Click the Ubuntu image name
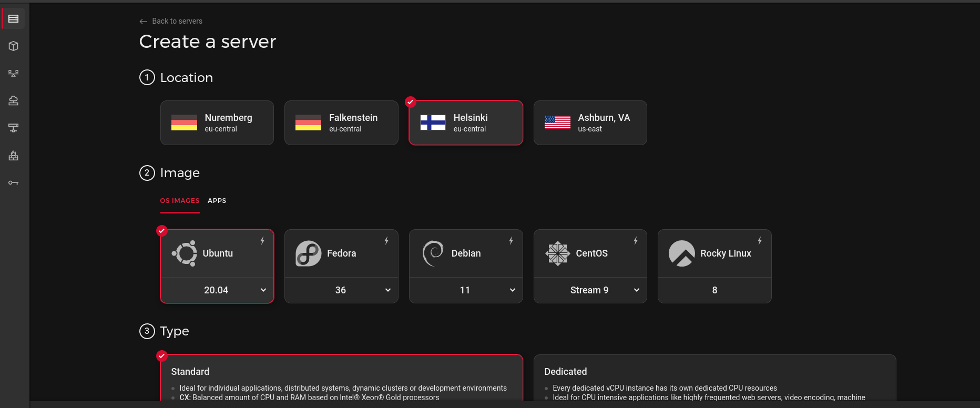The width and height of the screenshot is (980, 408). (x=218, y=253)
